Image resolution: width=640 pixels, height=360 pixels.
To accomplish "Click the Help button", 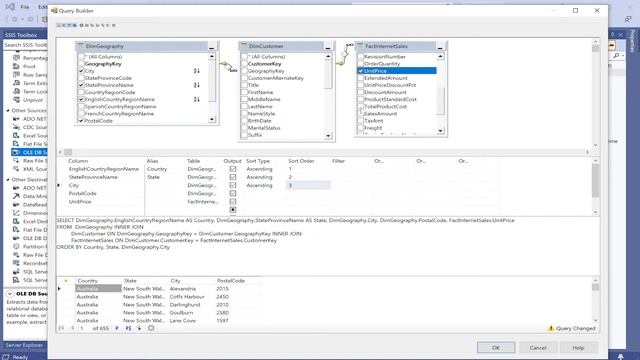I will (578, 348).
